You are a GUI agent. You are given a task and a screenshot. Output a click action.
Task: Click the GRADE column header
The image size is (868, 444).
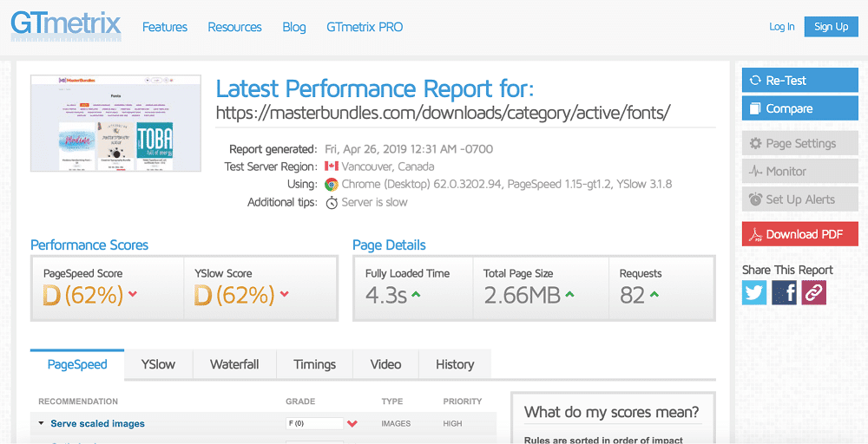click(x=300, y=402)
